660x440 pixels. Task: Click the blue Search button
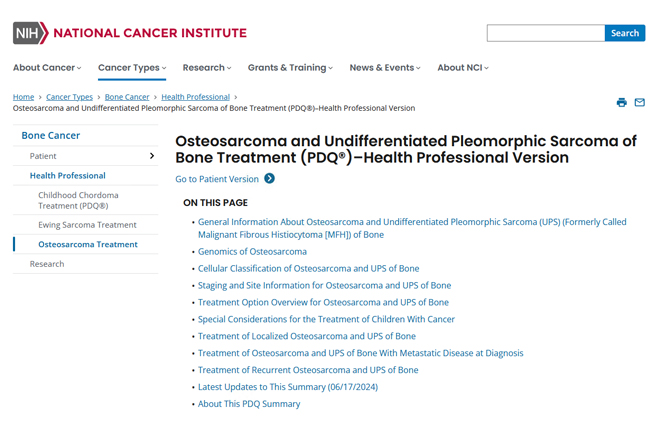[x=625, y=33]
